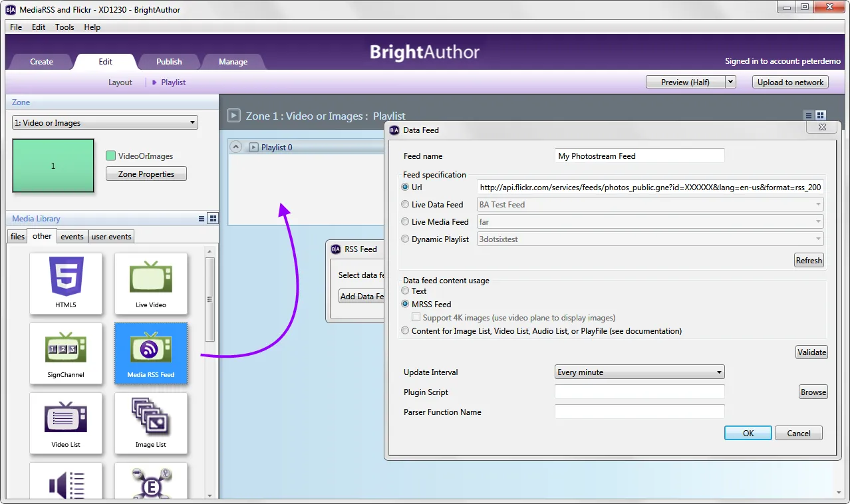Screen dimensions: 850x504
Task: Click the VideoOrImages green color swatch
Action: tap(111, 156)
